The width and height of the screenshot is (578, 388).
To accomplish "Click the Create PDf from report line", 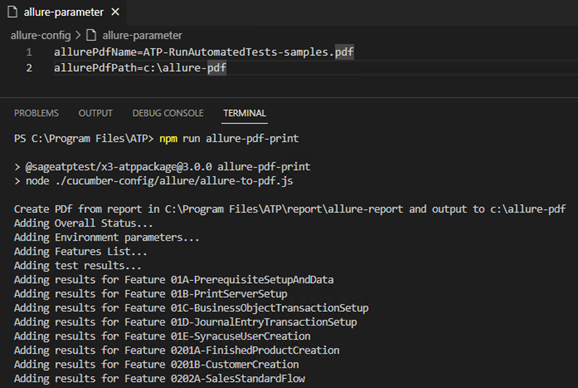I will (x=290, y=209).
